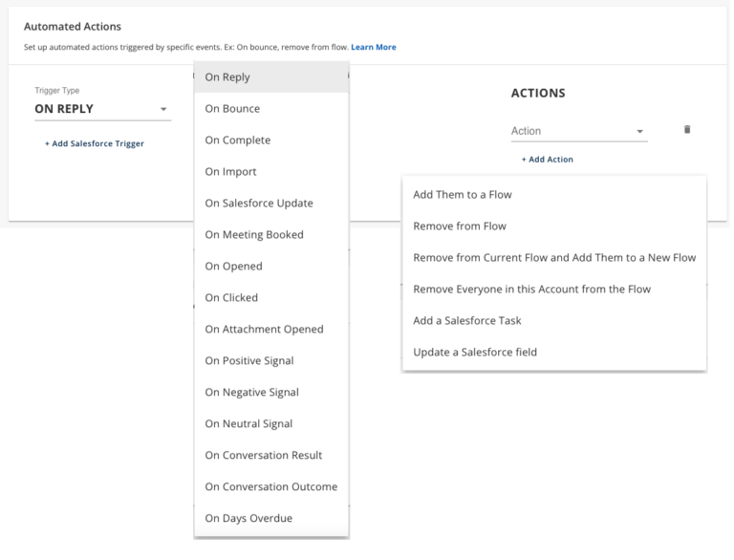Select On Clicked trigger

pyautogui.click(x=273, y=298)
